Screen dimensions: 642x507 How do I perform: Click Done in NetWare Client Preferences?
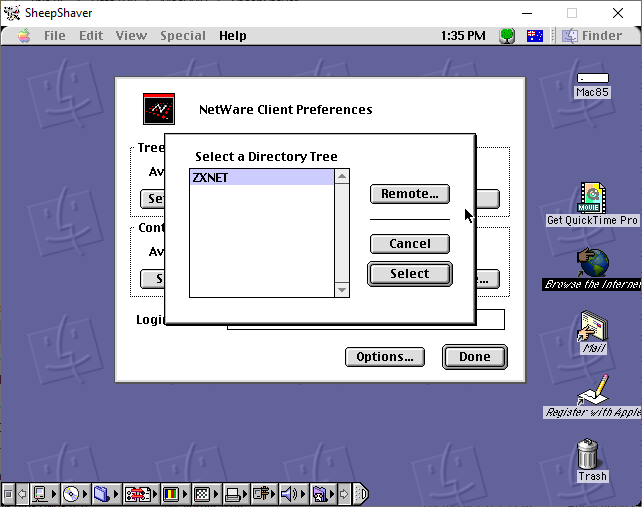(475, 357)
